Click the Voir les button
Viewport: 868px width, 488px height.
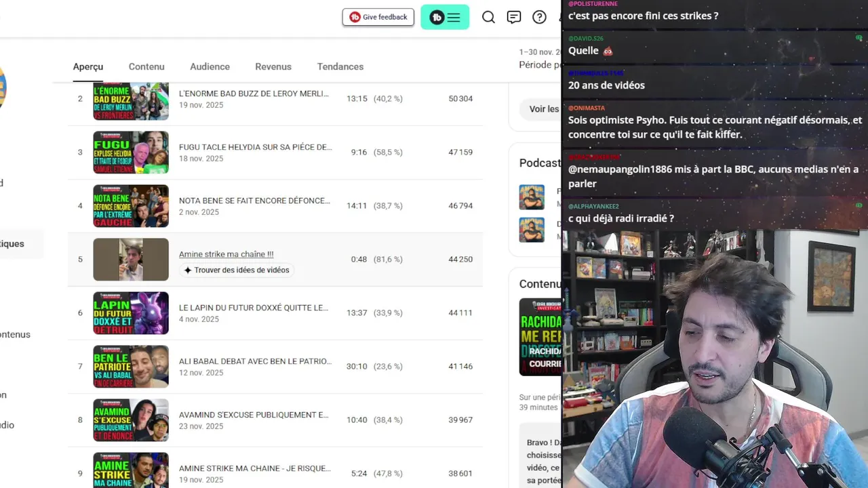541,109
